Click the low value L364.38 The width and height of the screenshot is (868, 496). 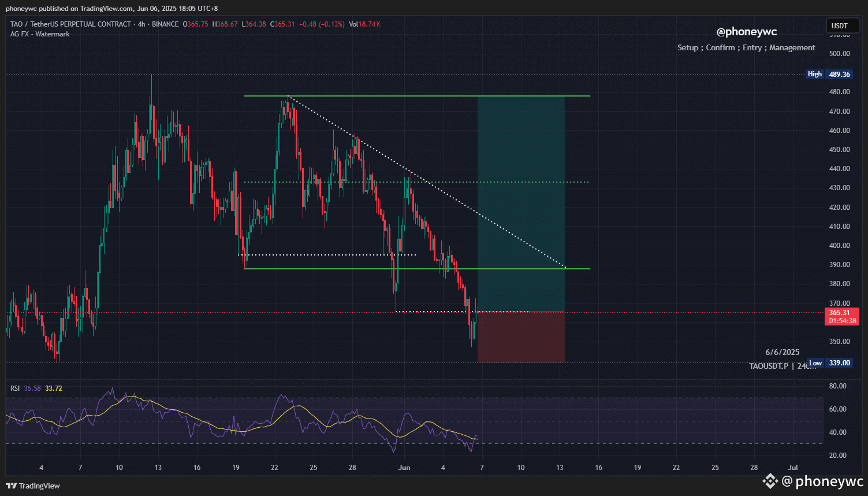coord(254,24)
